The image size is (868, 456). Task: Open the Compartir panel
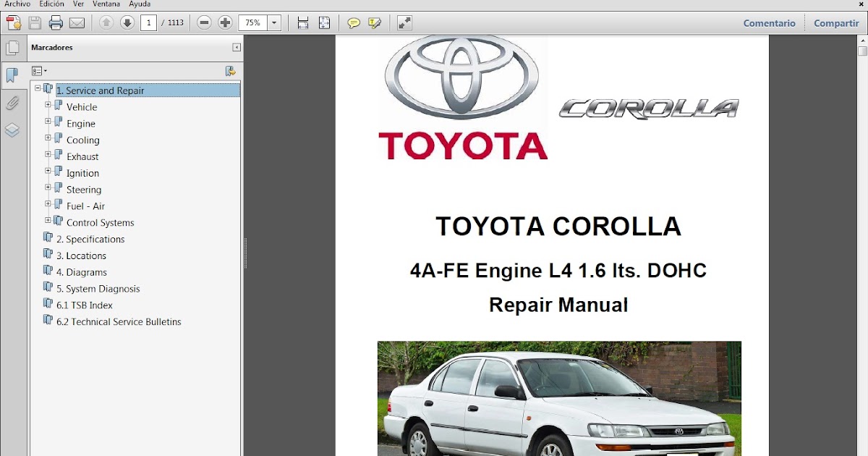836,23
